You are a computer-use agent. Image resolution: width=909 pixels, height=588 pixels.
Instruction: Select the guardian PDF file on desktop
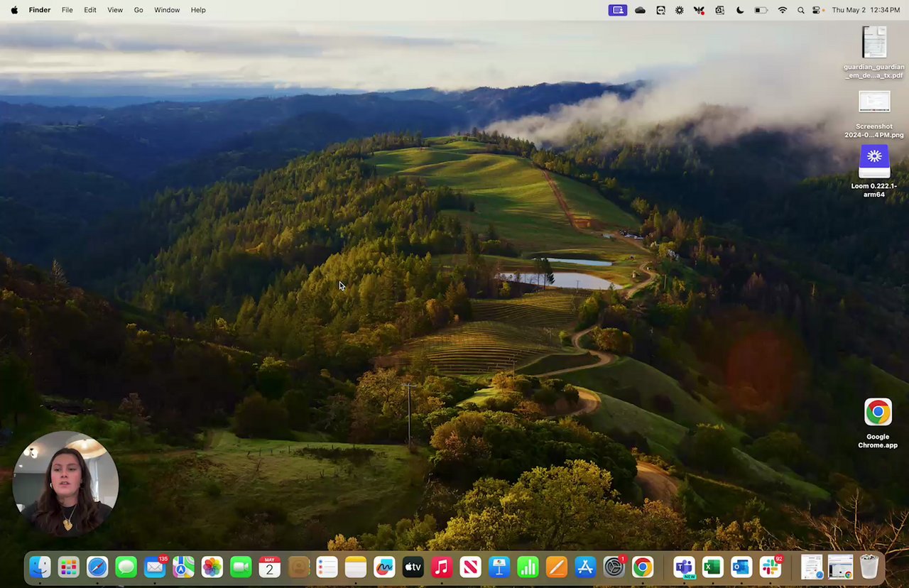874,43
